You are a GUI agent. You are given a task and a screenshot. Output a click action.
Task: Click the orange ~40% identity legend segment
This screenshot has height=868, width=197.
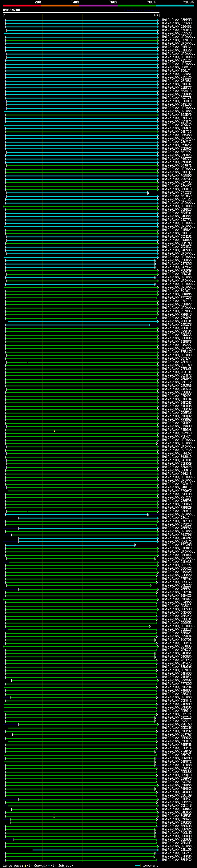(61, 6)
